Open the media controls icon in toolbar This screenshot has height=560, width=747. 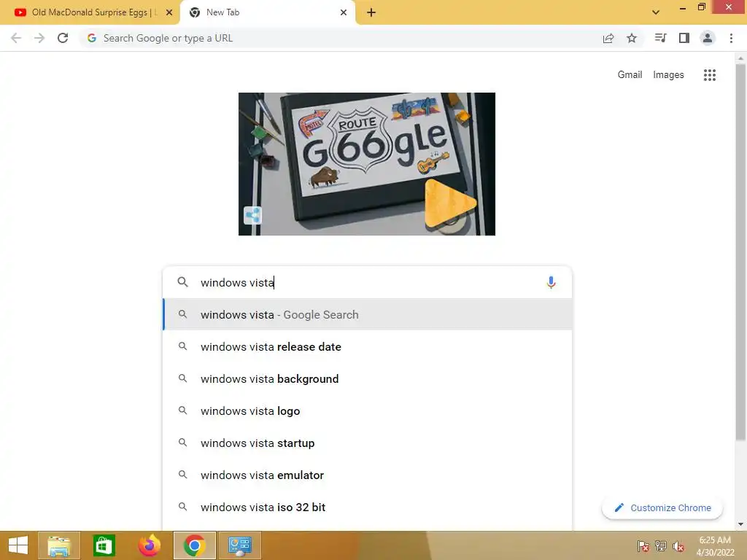[x=660, y=38]
